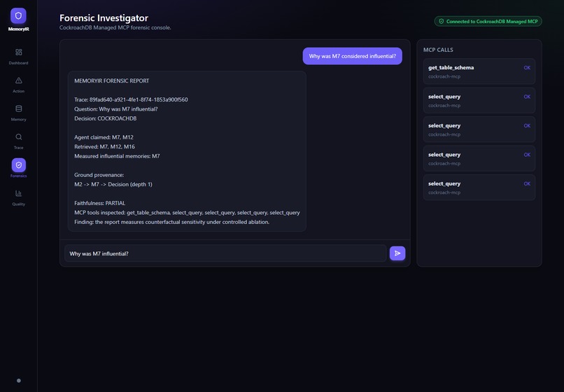The image size is (564, 392).
Task: Select the Forensics shield icon
Action: point(19,165)
